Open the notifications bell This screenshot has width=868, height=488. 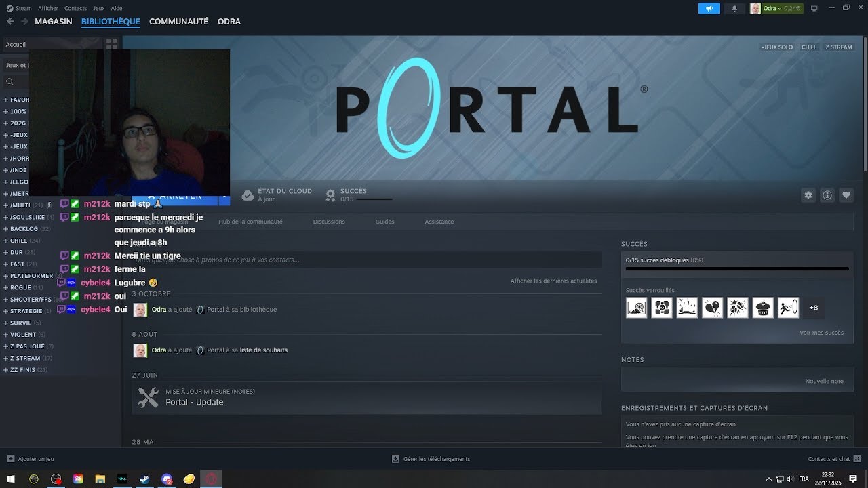[734, 9]
